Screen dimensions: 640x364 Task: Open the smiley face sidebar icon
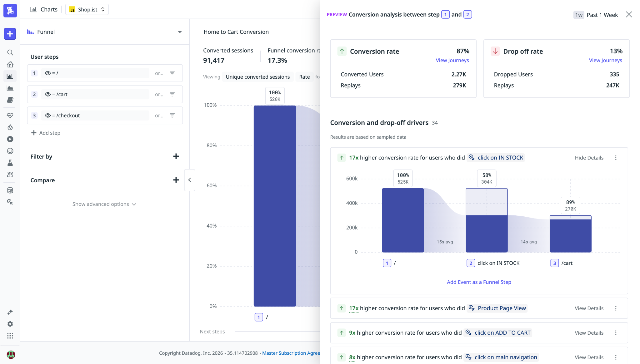[x=10, y=151]
